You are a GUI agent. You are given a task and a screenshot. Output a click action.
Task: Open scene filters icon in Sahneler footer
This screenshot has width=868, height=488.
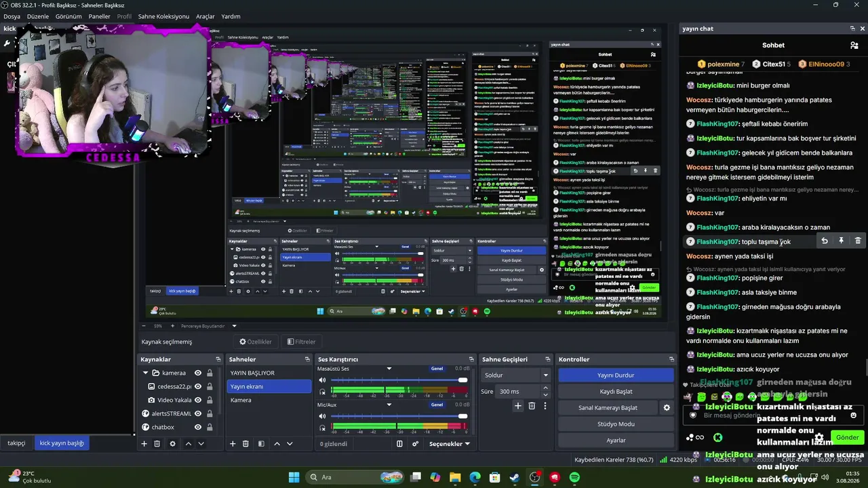[x=261, y=444]
